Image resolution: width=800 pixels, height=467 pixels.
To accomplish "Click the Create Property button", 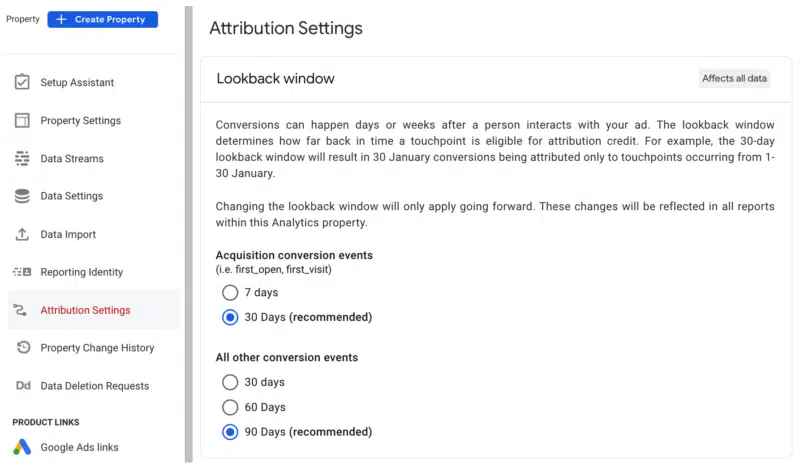I will (x=102, y=19).
